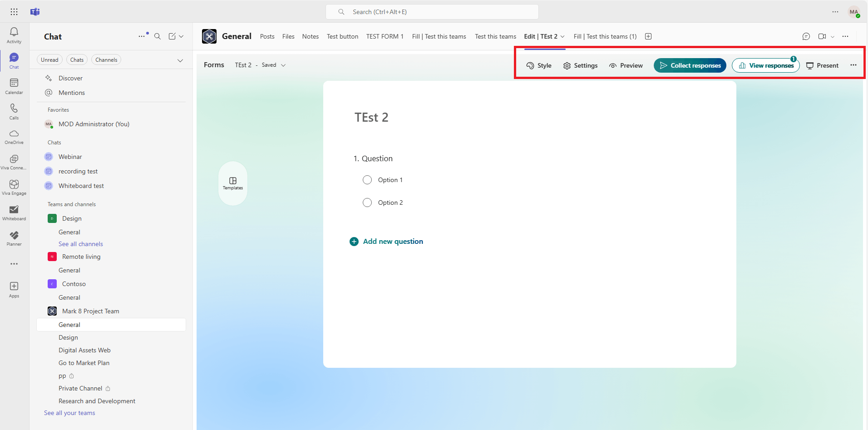Click View responses button
This screenshot has width=868, height=430.
pyautogui.click(x=766, y=65)
